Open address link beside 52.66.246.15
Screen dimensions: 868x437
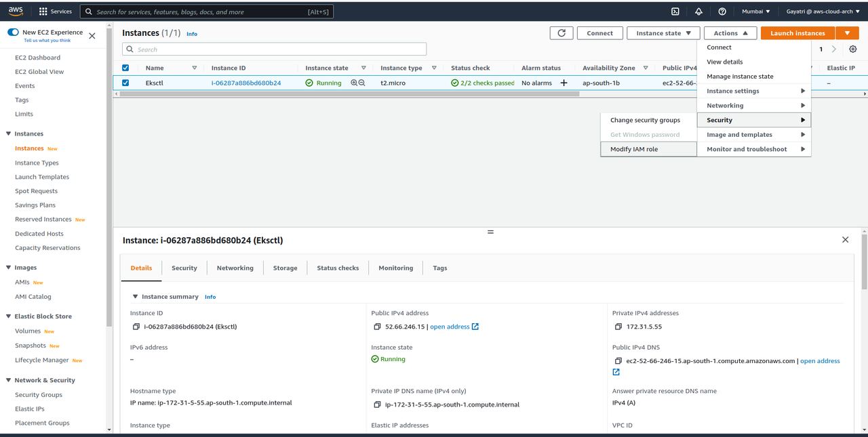[454, 327]
